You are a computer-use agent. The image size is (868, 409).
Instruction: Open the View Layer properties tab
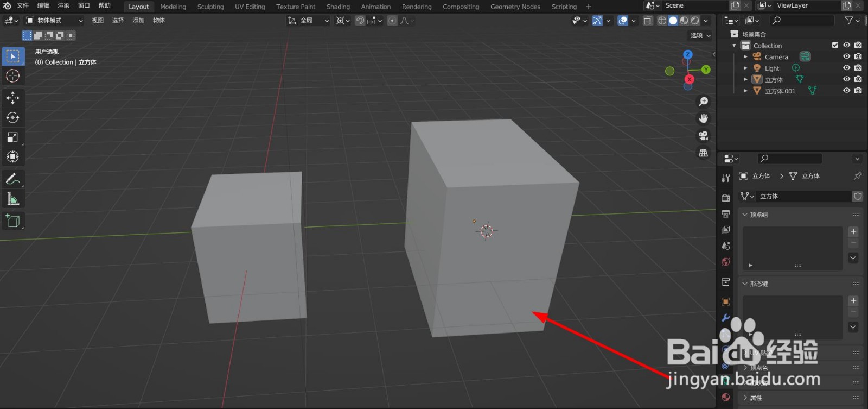[726, 230]
